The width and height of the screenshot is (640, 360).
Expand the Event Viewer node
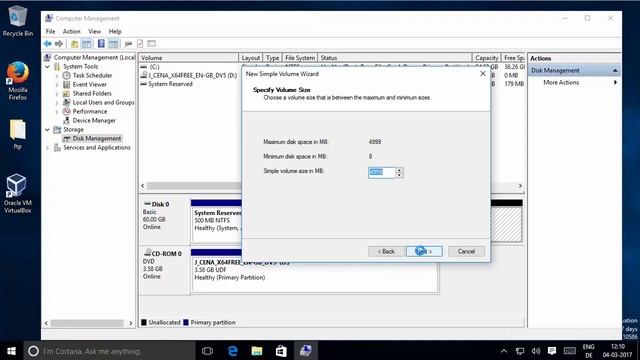57,84
